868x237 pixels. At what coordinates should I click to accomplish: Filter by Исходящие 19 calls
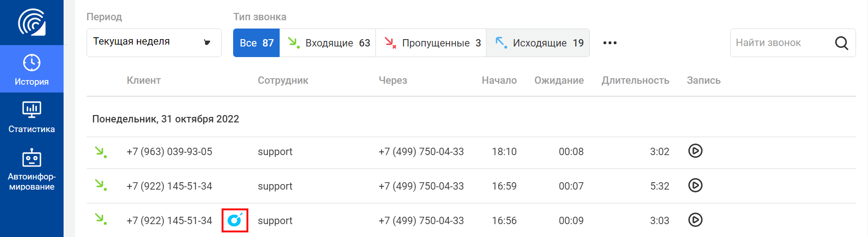(x=538, y=43)
